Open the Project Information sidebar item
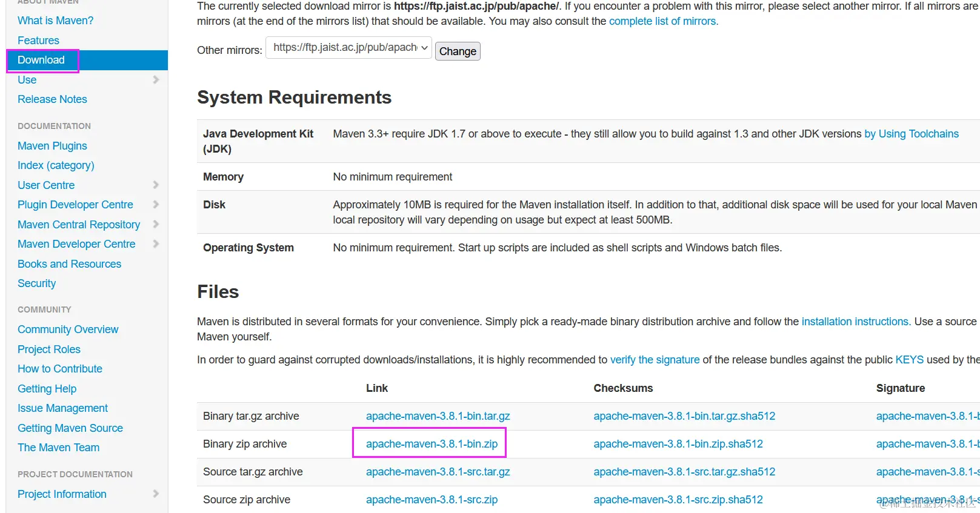The height and width of the screenshot is (513, 980). tap(62, 494)
